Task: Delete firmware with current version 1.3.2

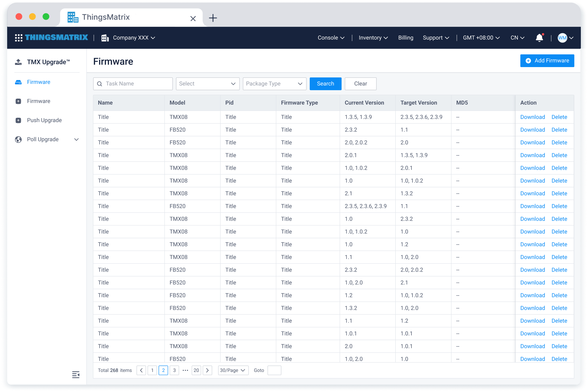Action: tap(559, 308)
